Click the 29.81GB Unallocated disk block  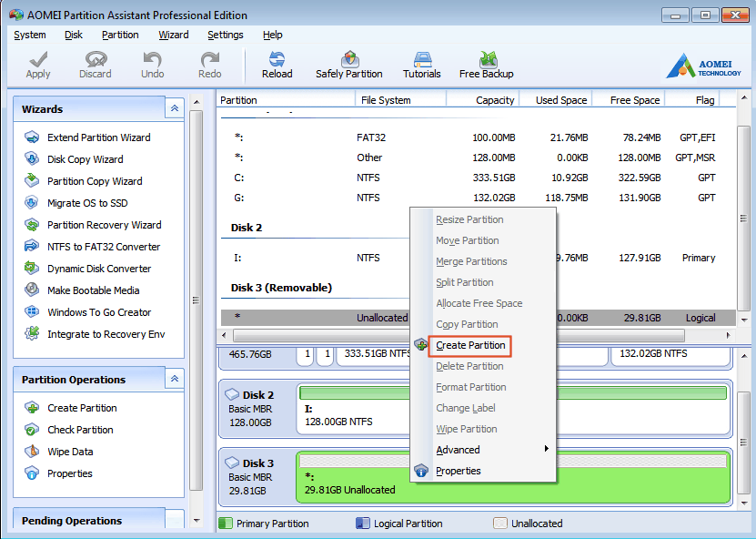[x=513, y=477]
